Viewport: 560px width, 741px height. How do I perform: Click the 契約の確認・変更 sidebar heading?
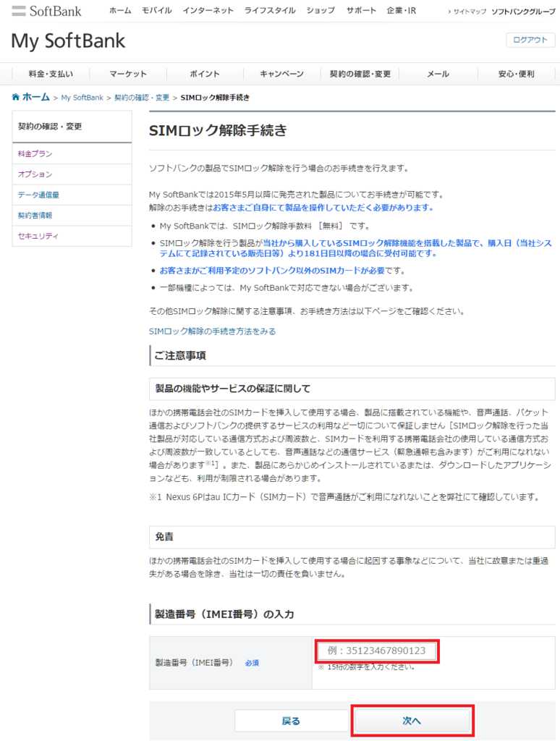(x=50, y=126)
